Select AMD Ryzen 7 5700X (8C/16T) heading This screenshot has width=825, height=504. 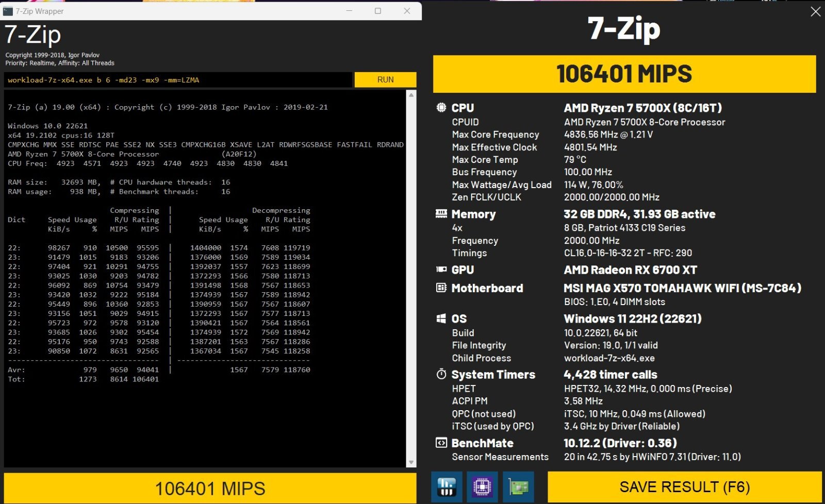coord(643,108)
